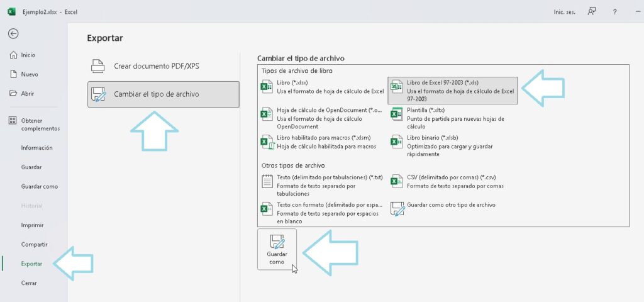Choose Cambiar el tipo de archivo option
This screenshot has width=644, height=302.
[163, 94]
